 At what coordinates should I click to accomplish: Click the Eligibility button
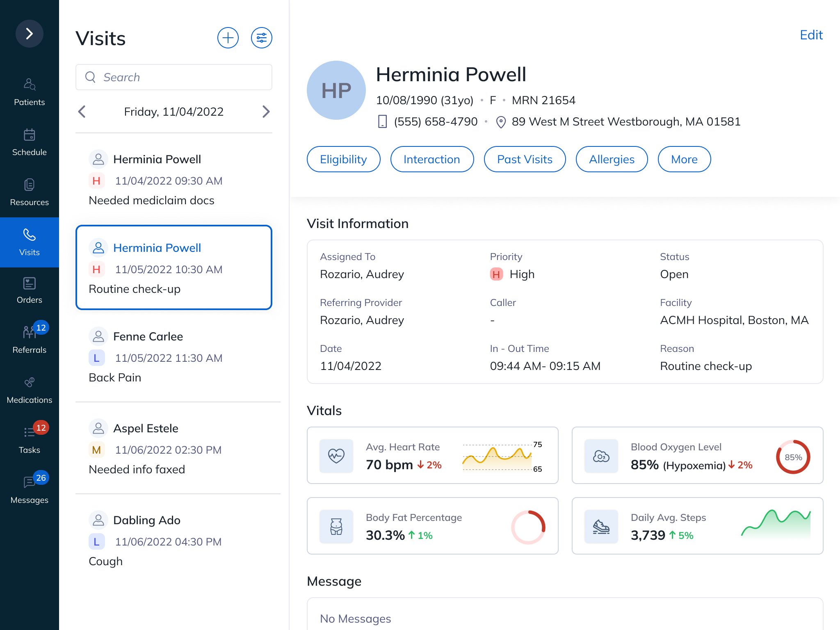pos(343,159)
